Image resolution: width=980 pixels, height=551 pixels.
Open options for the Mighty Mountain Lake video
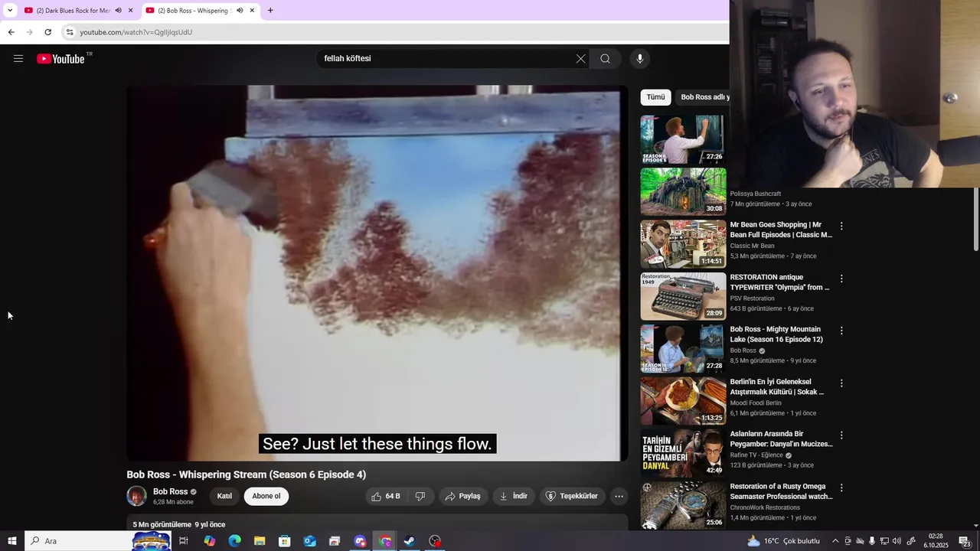click(841, 331)
